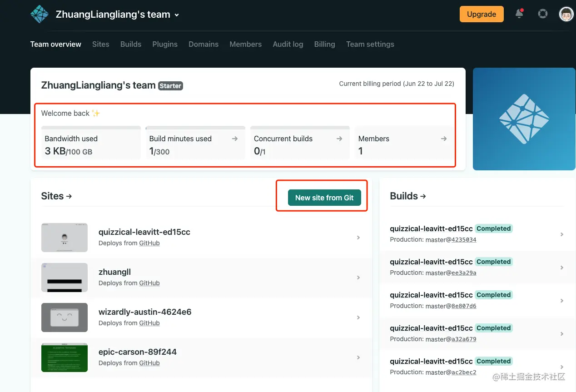Click the current billing period text
Viewport: 576px width, 392px height.
coord(397,84)
